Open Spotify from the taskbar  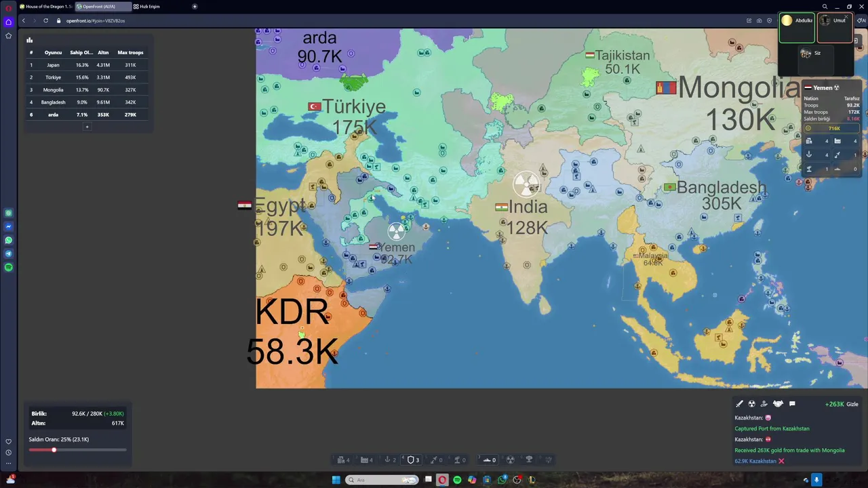point(457,480)
